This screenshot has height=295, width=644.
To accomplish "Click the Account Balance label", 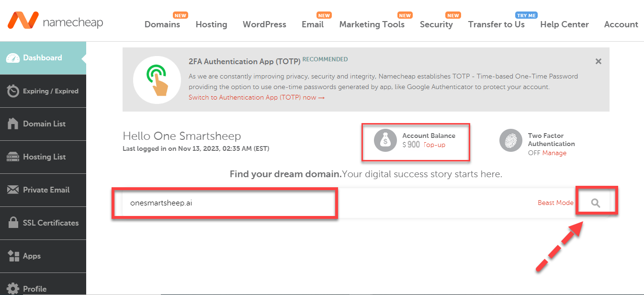I will 429,136.
